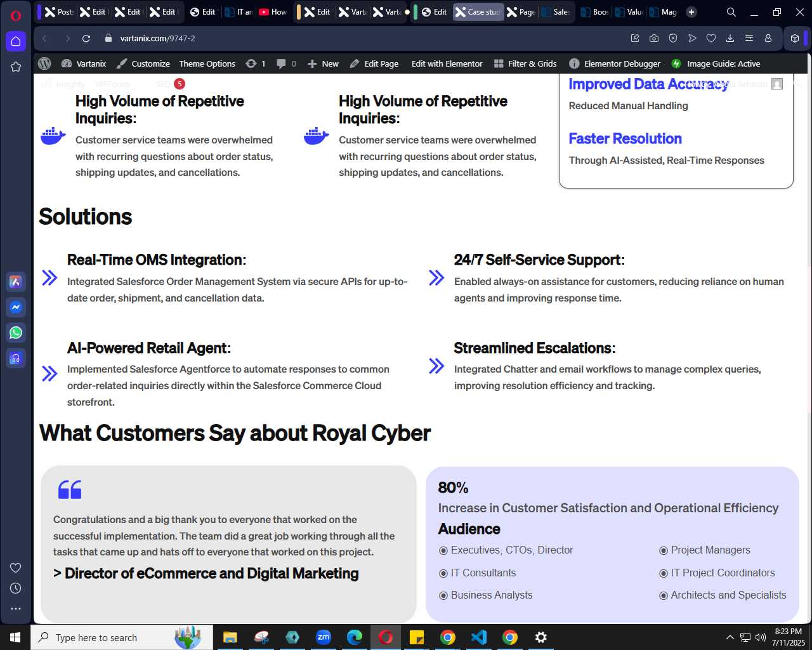Click the testimonial blue quote mark icon
Viewport: 812px width, 650px height.
click(x=70, y=489)
